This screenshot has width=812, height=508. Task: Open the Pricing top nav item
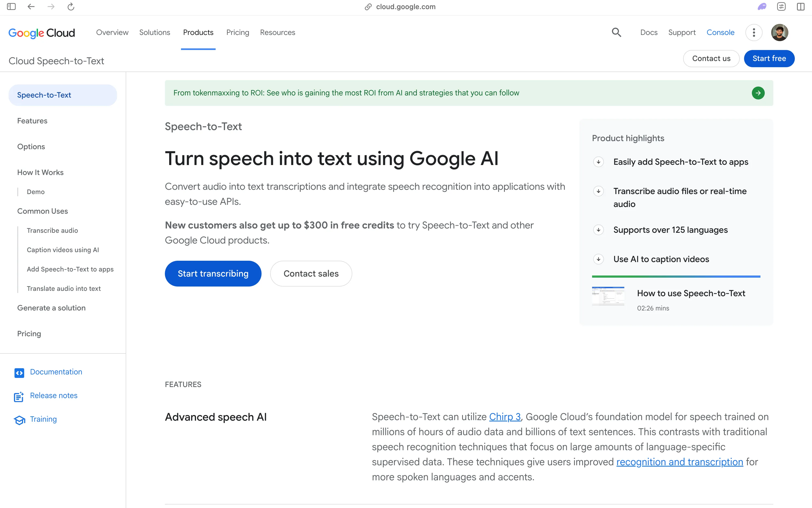coord(238,33)
